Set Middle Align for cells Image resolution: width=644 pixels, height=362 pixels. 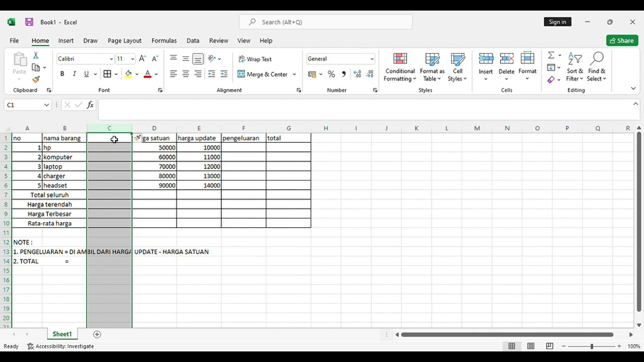(186, 59)
